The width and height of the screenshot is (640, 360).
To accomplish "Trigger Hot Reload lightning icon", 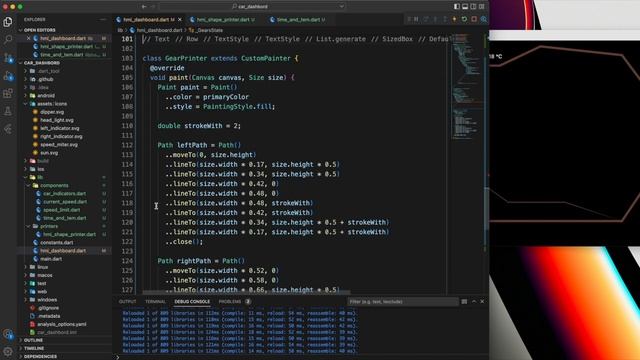I will pyautogui.click(x=454, y=19).
